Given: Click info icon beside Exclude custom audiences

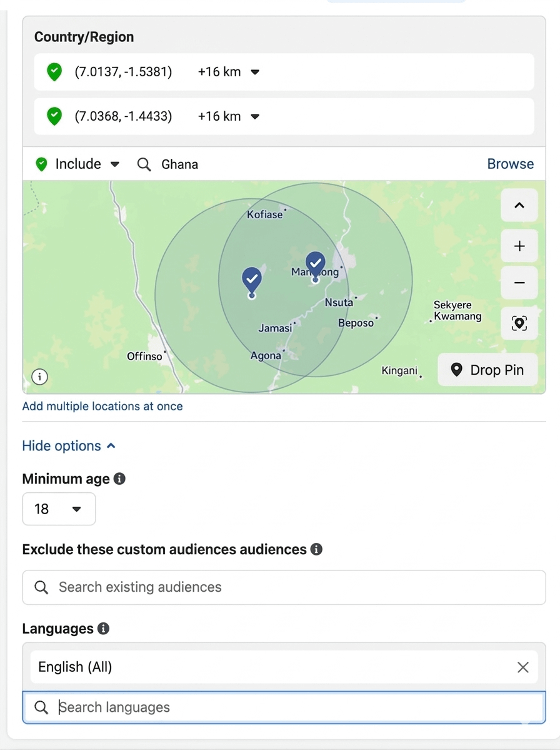Looking at the screenshot, I should point(316,549).
